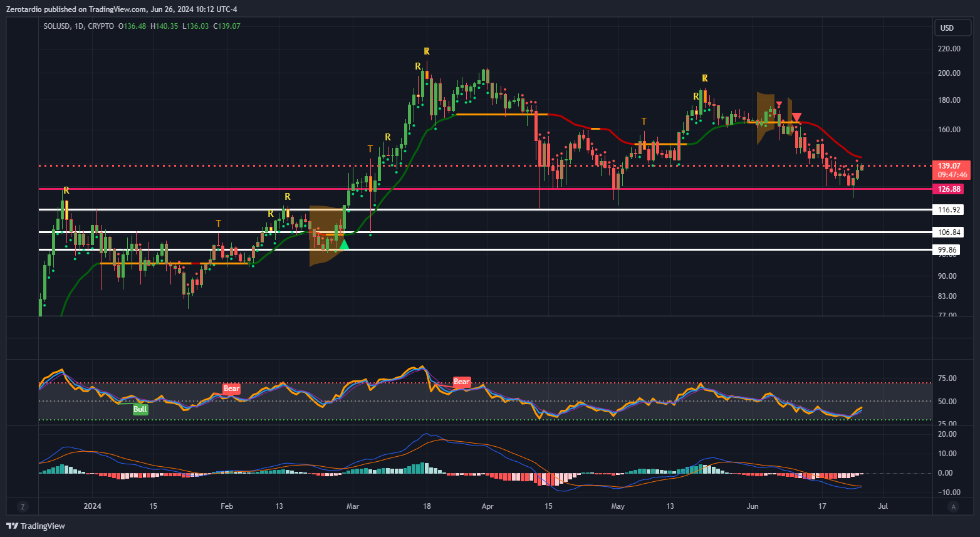The height and width of the screenshot is (537, 980).
Task: Click the 50.00 RSI axis label
Action: (947, 402)
